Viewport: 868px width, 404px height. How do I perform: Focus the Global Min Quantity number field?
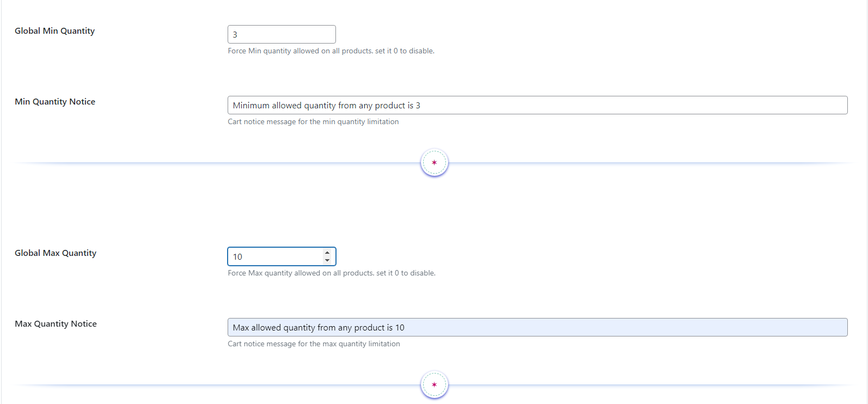point(281,34)
